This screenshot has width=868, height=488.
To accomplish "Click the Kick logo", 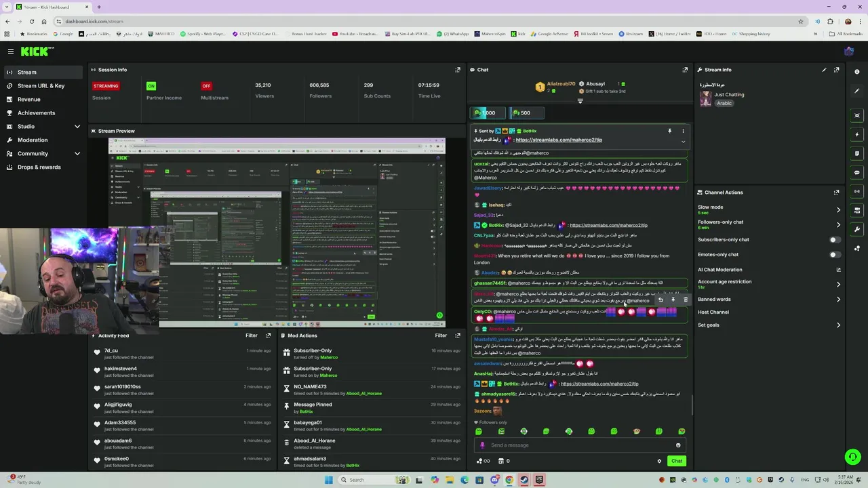I will [37, 51].
